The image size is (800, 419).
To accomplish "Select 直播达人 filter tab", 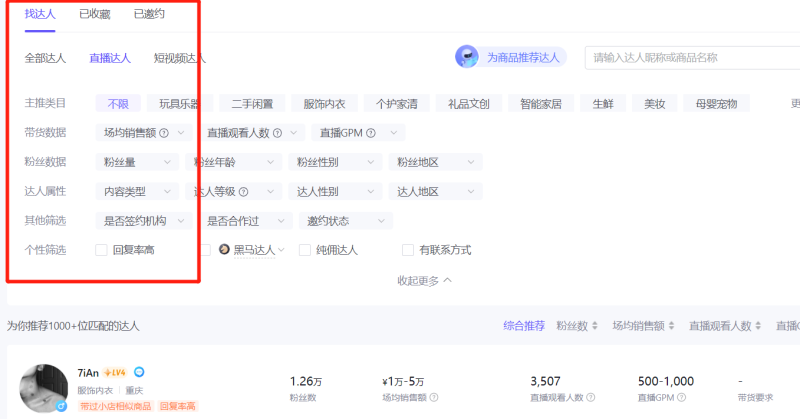I will [x=110, y=58].
